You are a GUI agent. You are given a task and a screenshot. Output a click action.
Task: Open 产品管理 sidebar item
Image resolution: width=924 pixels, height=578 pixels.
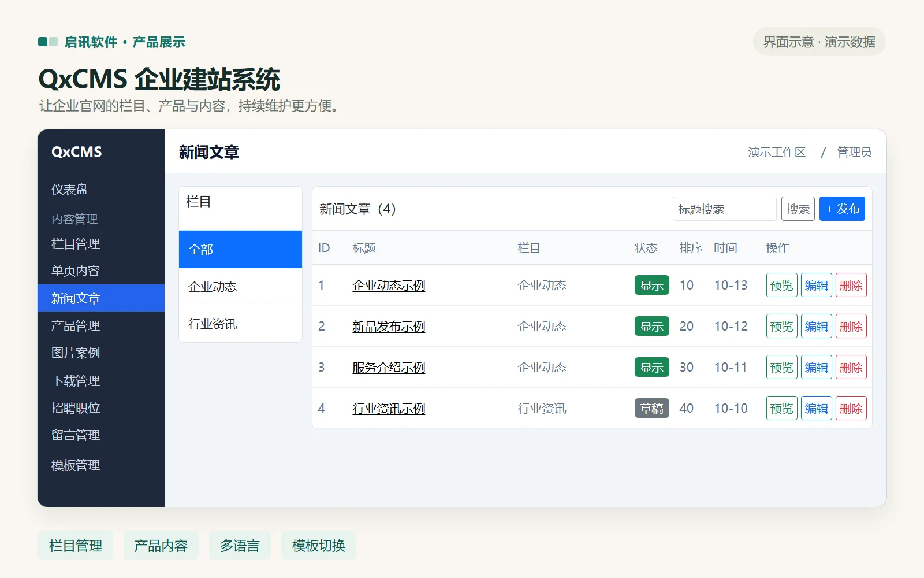(101, 325)
